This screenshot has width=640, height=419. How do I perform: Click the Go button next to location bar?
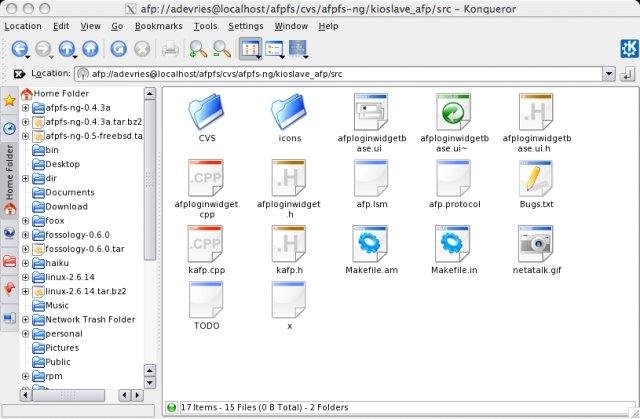(x=627, y=74)
